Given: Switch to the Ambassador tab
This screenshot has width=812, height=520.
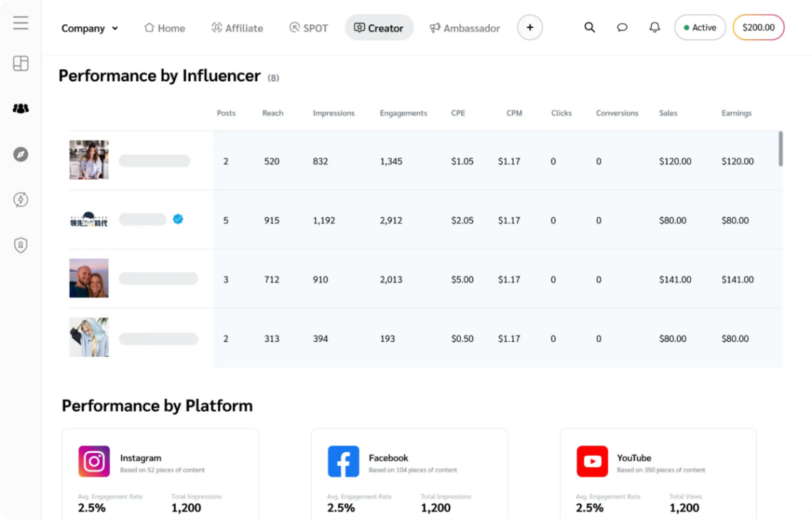Looking at the screenshot, I should [x=464, y=28].
